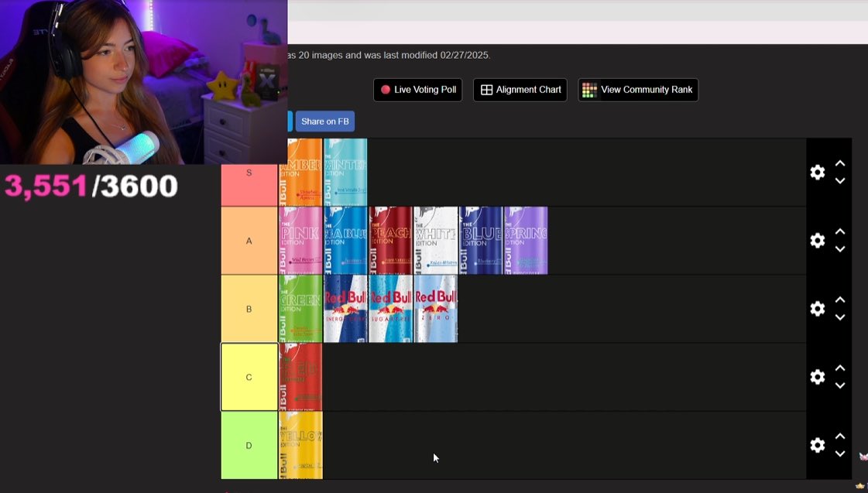Image resolution: width=868 pixels, height=493 pixels.
Task: Open settings gear for B tier row
Action: pyautogui.click(x=817, y=309)
